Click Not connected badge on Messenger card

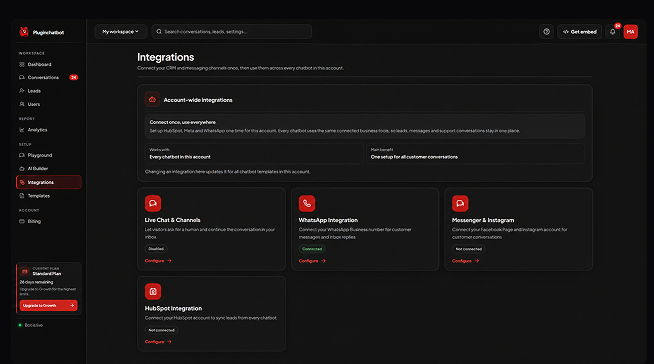coord(468,249)
